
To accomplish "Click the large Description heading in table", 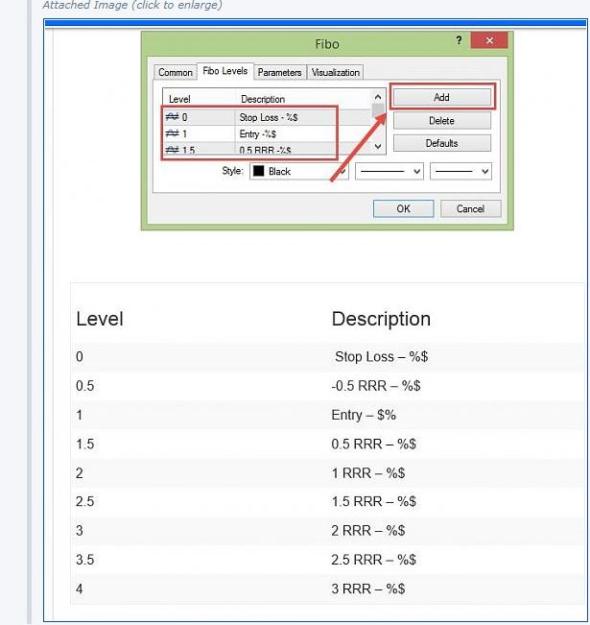I will coord(381,319).
